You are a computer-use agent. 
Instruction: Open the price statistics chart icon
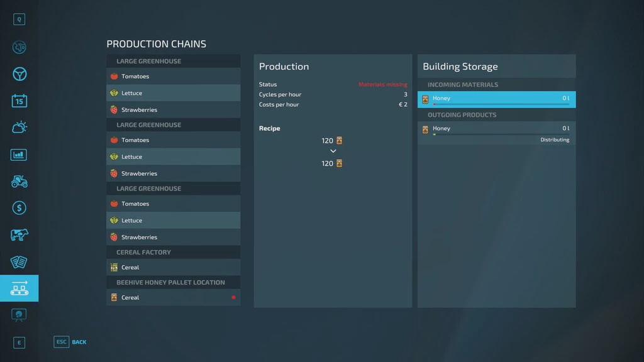click(x=19, y=155)
